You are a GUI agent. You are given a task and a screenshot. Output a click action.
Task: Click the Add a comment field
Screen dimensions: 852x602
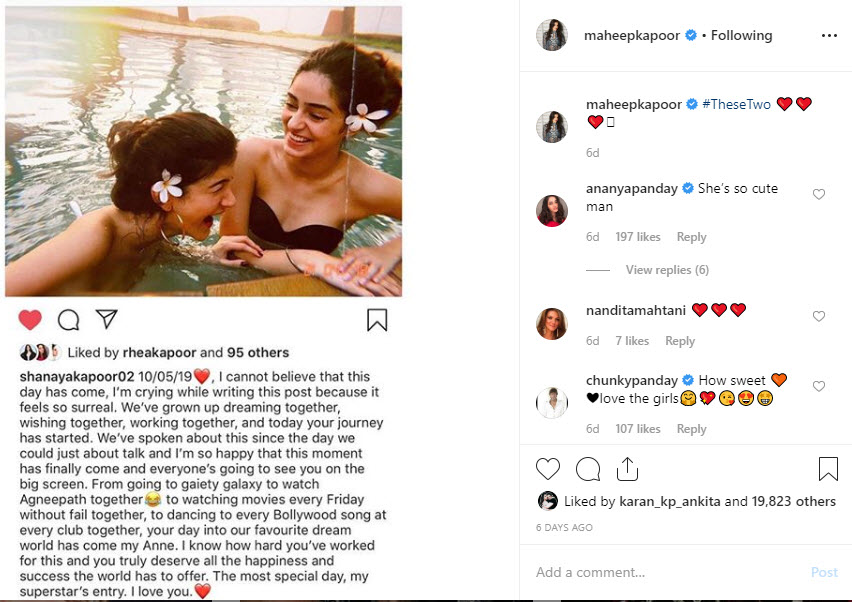coord(660,572)
